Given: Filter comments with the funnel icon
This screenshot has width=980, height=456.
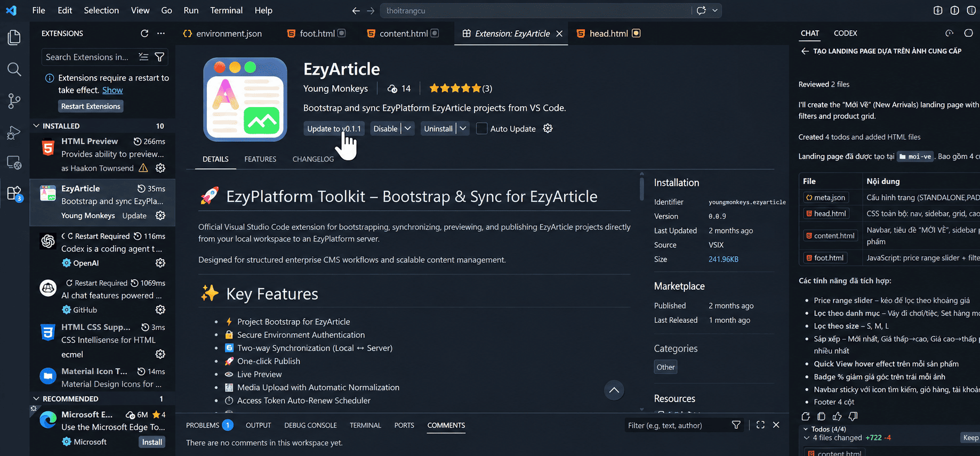Looking at the screenshot, I should tap(736, 425).
